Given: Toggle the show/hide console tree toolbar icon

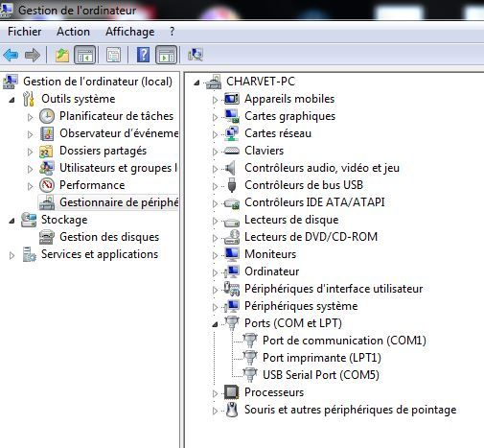Looking at the screenshot, I should 84,55.
